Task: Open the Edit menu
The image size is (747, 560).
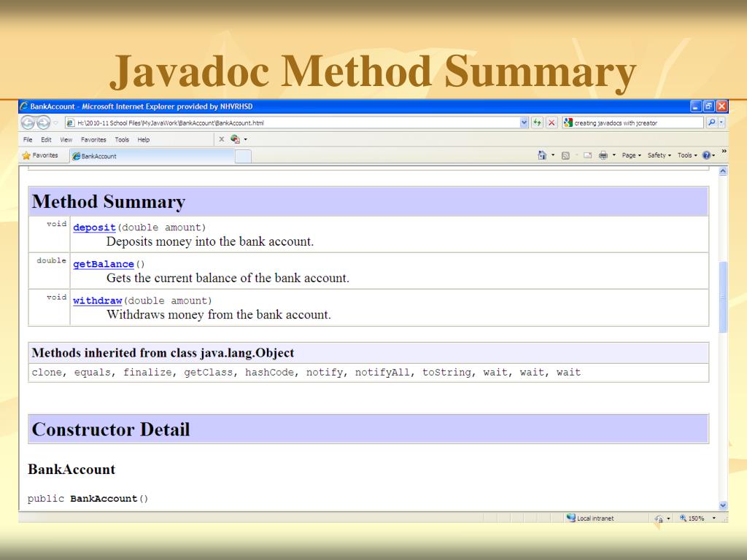Action: click(46, 139)
